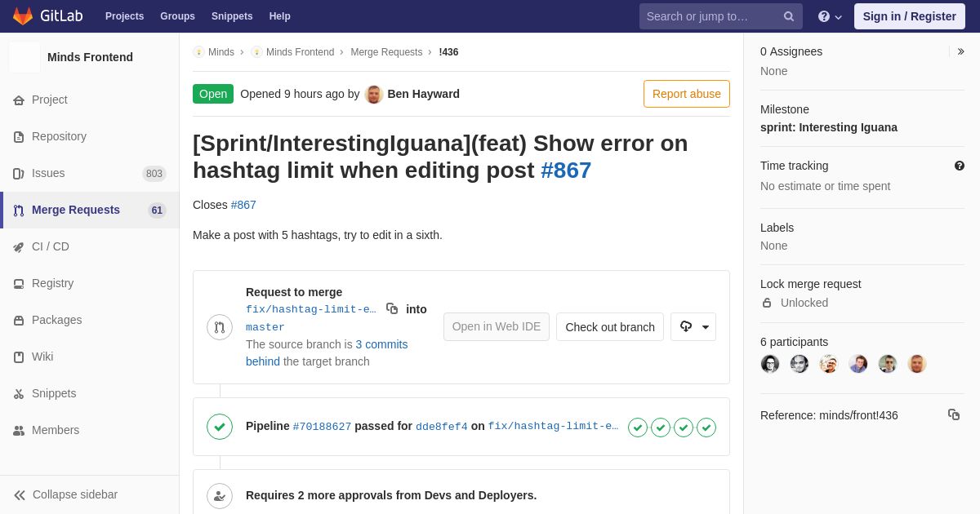Image resolution: width=980 pixels, height=514 pixels.
Task: Click the third participant avatar
Action: pyautogui.click(x=829, y=364)
